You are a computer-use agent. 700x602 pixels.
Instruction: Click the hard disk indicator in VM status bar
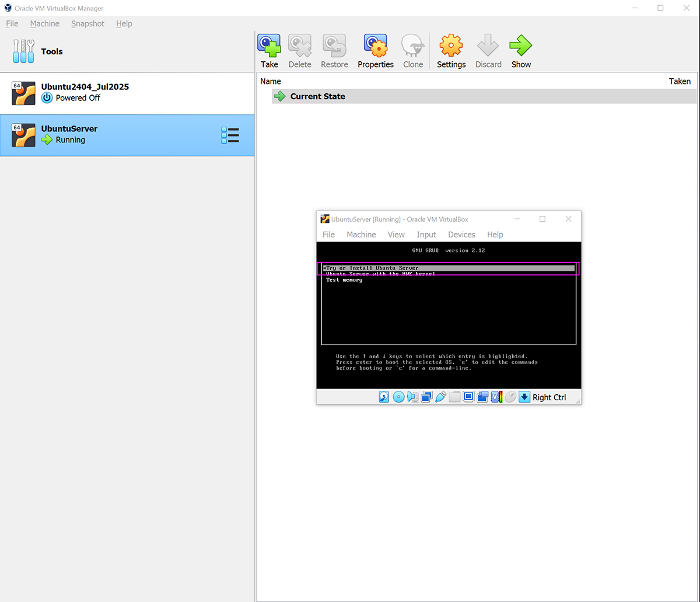click(x=384, y=397)
